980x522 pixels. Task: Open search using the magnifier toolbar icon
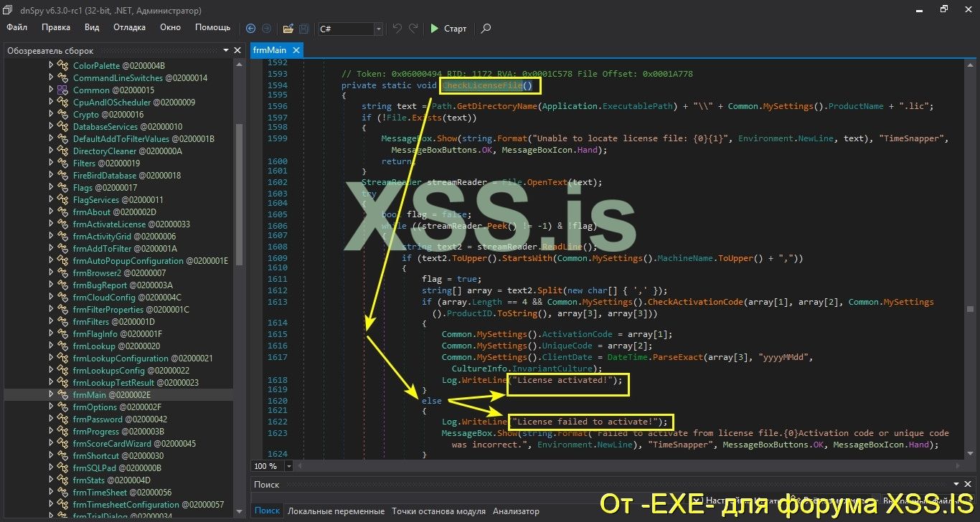(x=485, y=29)
